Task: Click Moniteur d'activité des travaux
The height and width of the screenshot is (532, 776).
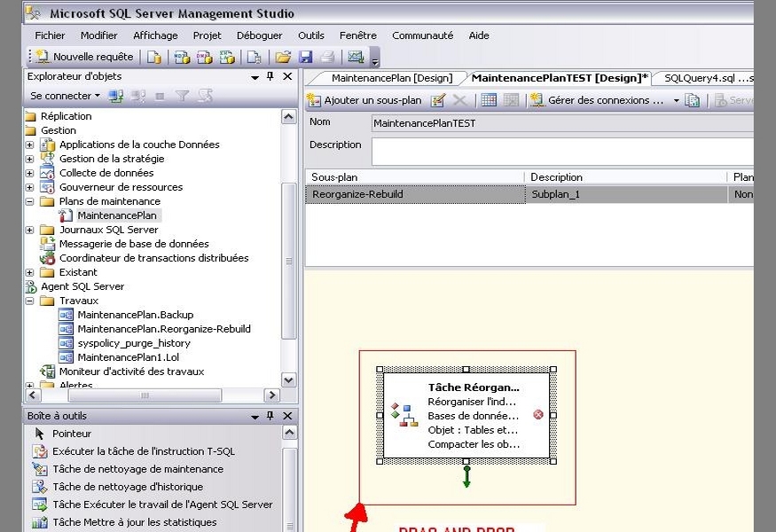Action: coord(131,372)
